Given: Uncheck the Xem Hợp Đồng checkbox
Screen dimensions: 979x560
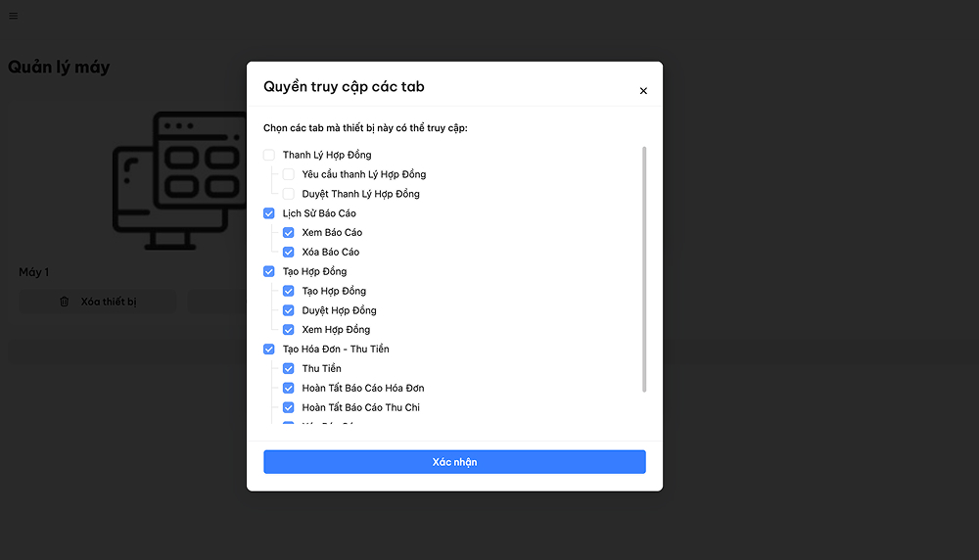Looking at the screenshot, I should click(289, 330).
